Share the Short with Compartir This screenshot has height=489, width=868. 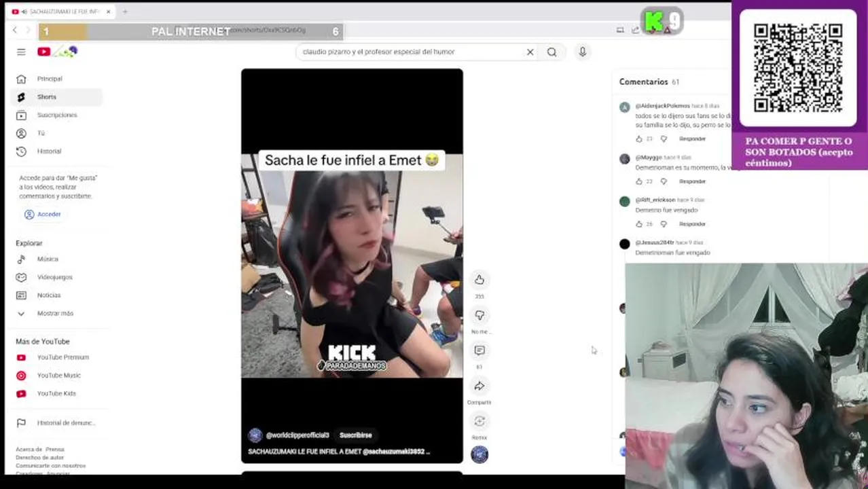click(480, 386)
